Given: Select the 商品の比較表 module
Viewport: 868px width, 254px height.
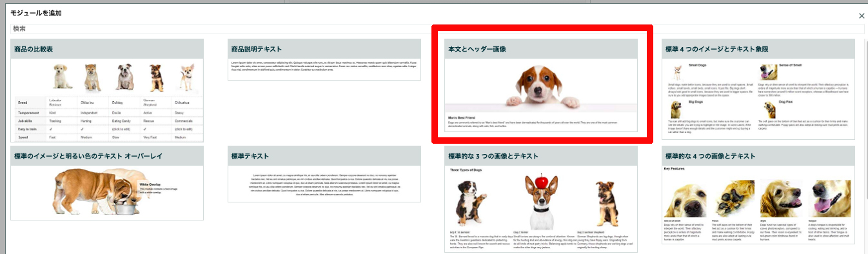Looking at the screenshot, I should 107,90.
